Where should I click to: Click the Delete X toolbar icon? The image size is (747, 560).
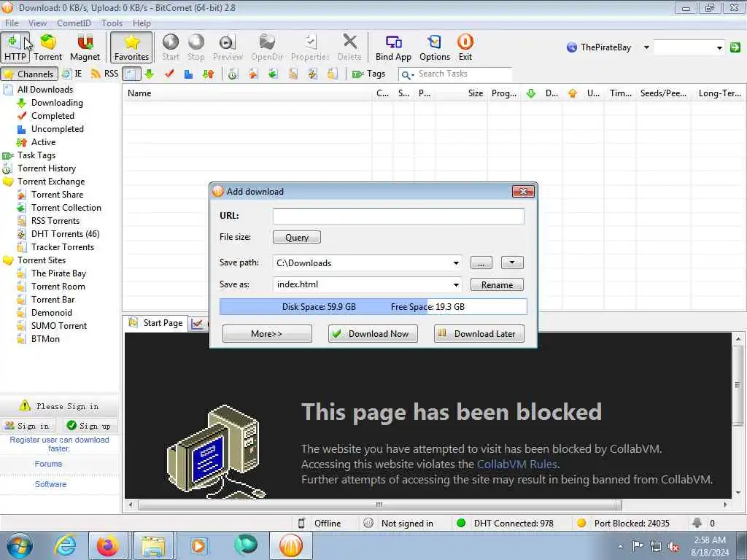(x=349, y=47)
